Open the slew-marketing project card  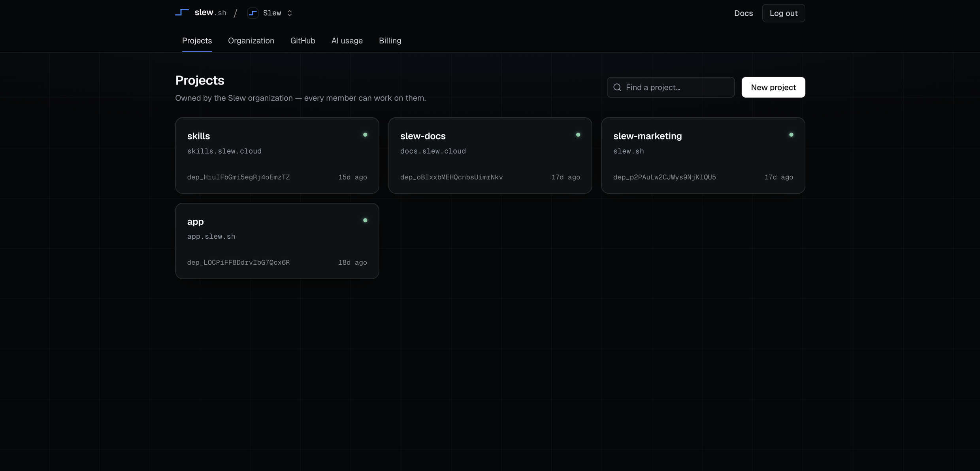coord(703,155)
